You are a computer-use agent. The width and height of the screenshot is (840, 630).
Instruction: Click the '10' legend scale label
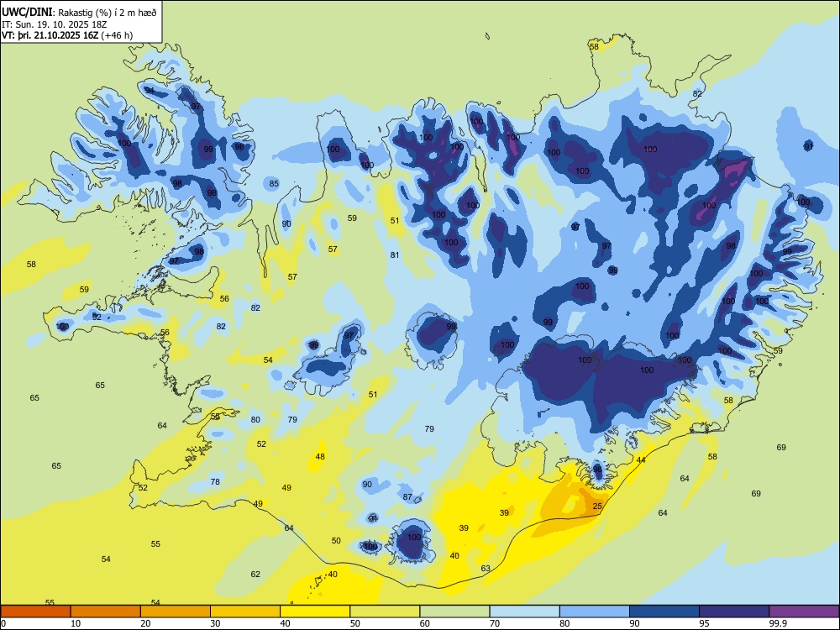pyautogui.click(x=76, y=623)
